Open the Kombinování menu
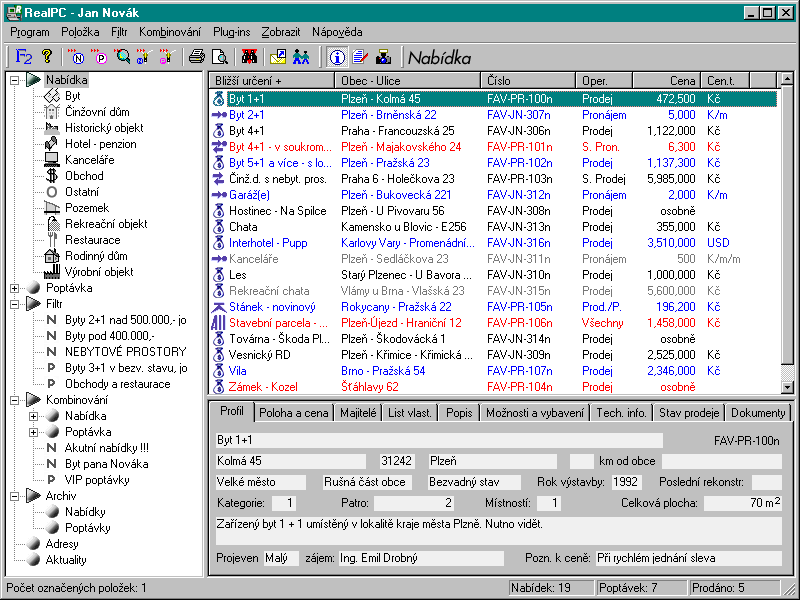Image resolution: width=800 pixels, height=600 pixels. coord(169,32)
